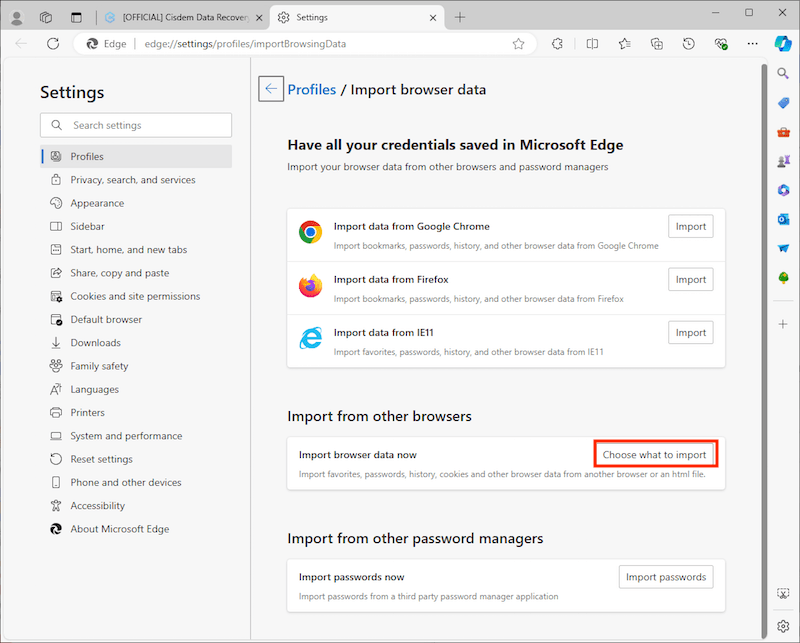Go to Cookies and site permissions
This screenshot has height=643, width=800.
(x=136, y=296)
